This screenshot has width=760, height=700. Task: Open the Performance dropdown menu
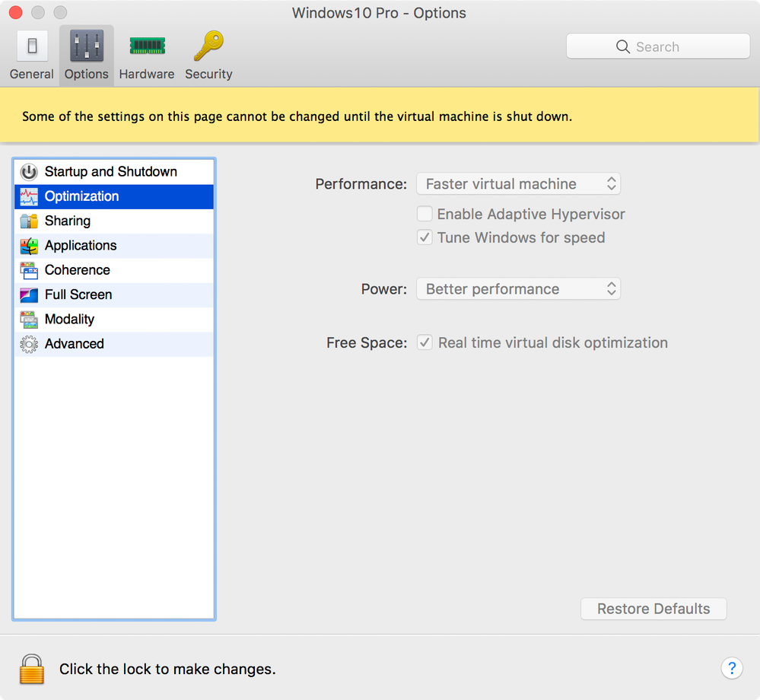coord(518,183)
